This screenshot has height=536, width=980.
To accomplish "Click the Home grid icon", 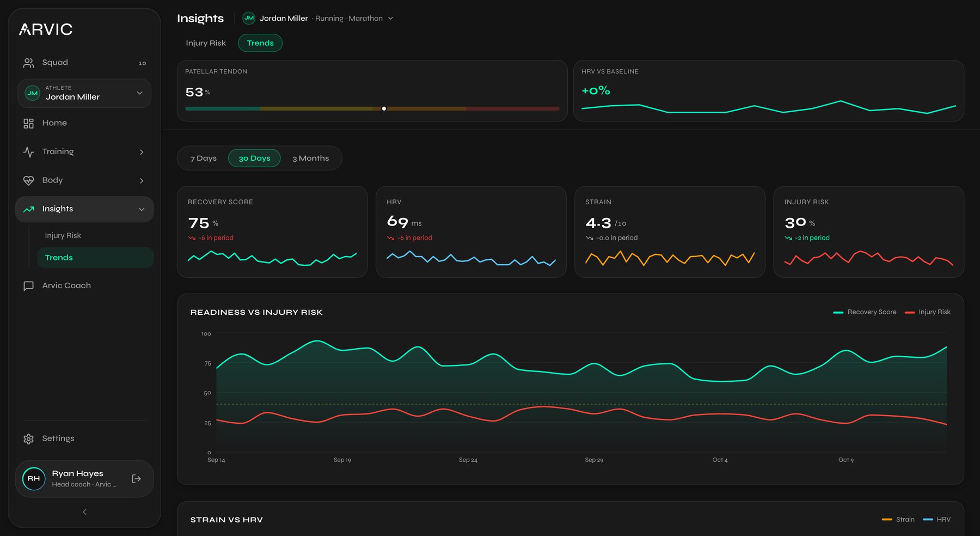I will pyautogui.click(x=28, y=124).
